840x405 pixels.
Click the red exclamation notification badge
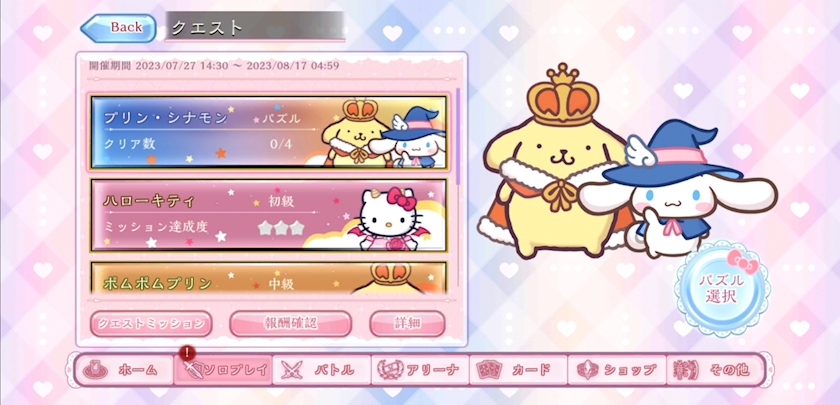coord(187,353)
